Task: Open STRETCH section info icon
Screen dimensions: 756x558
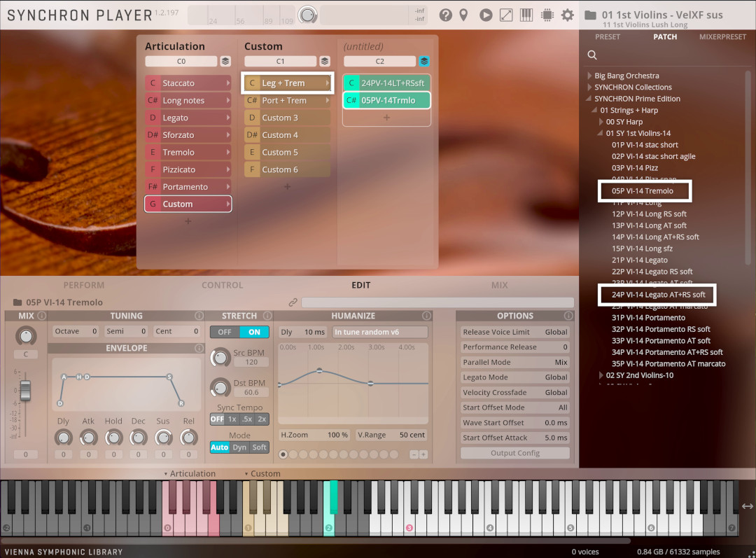Action: coord(267,316)
